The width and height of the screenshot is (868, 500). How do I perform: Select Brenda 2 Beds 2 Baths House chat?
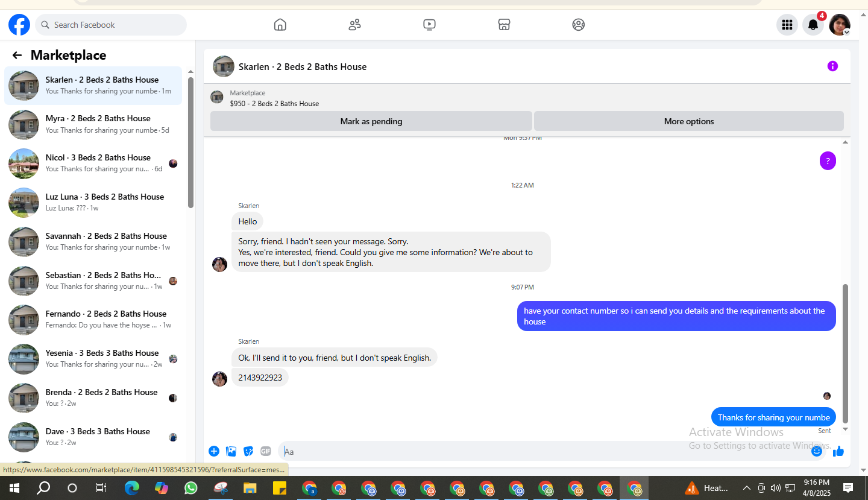tap(93, 398)
